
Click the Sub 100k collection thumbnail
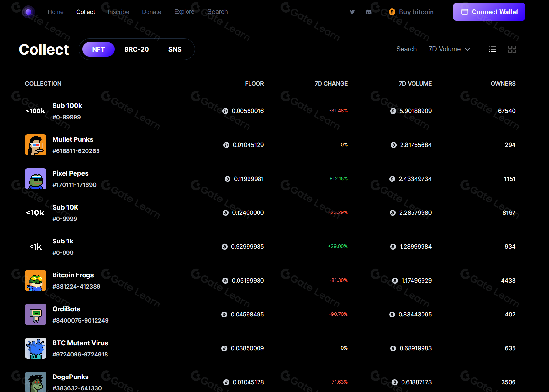pyautogui.click(x=36, y=111)
